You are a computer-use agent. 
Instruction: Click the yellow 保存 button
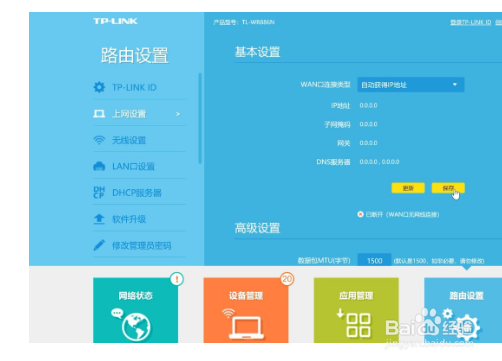(448, 188)
